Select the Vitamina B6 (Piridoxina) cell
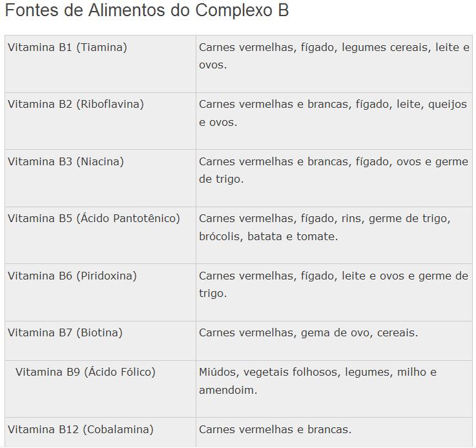This screenshot has width=476, height=448. pos(100,292)
